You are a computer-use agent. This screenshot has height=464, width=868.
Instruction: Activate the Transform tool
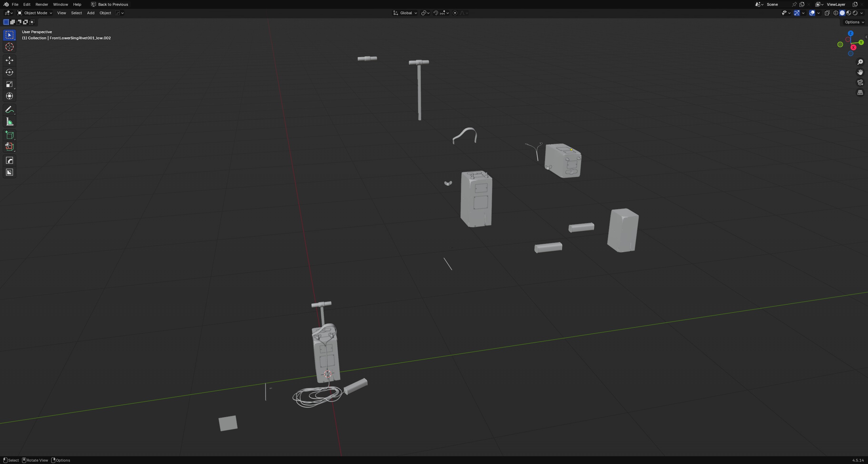tap(9, 96)
